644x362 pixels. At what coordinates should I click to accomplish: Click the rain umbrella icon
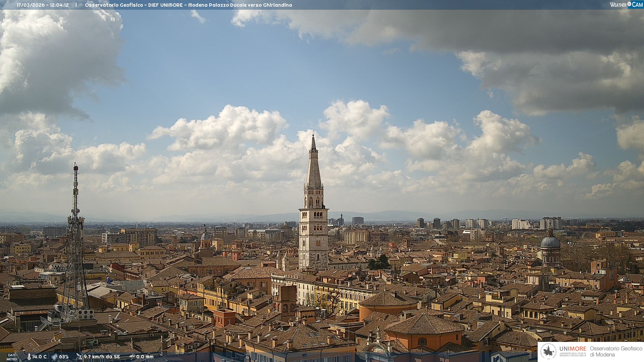[x=132, y=357]
